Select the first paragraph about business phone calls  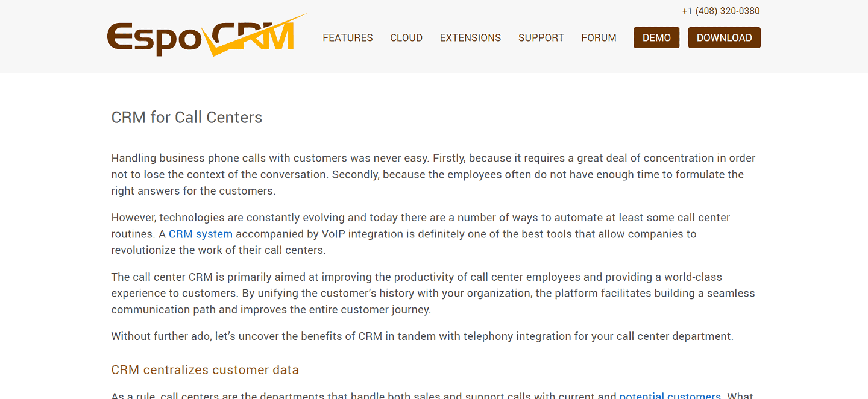[432, 174]
